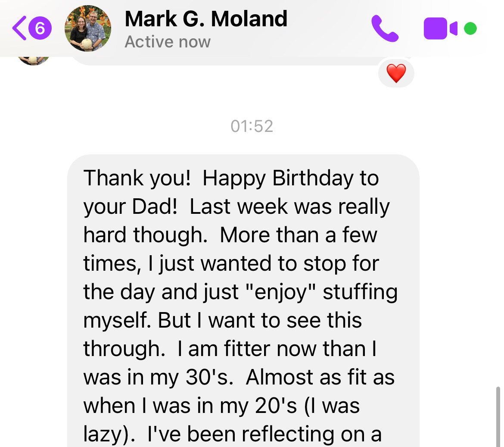This screenshot has width=504, height=447.
Task: Tap the "Active now" status text
Action: point(168,42)
